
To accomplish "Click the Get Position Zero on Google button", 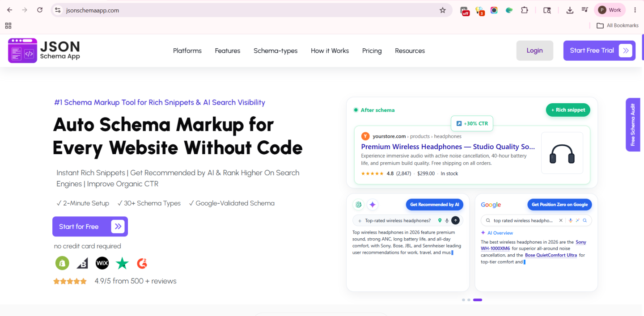I will pyautogui.click(x=559, y=205).
